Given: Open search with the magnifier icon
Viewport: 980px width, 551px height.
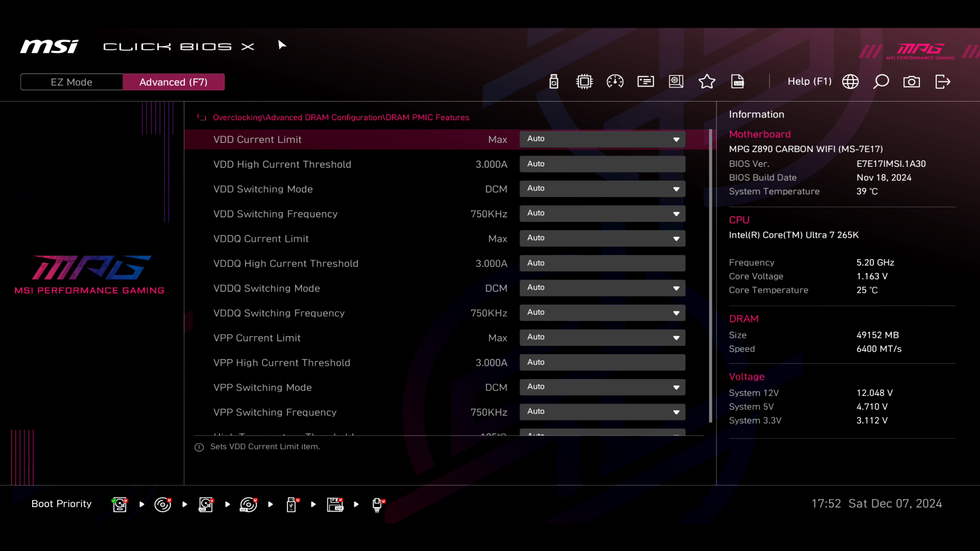Looking at the screenshot, I should (x=881, y=82).
